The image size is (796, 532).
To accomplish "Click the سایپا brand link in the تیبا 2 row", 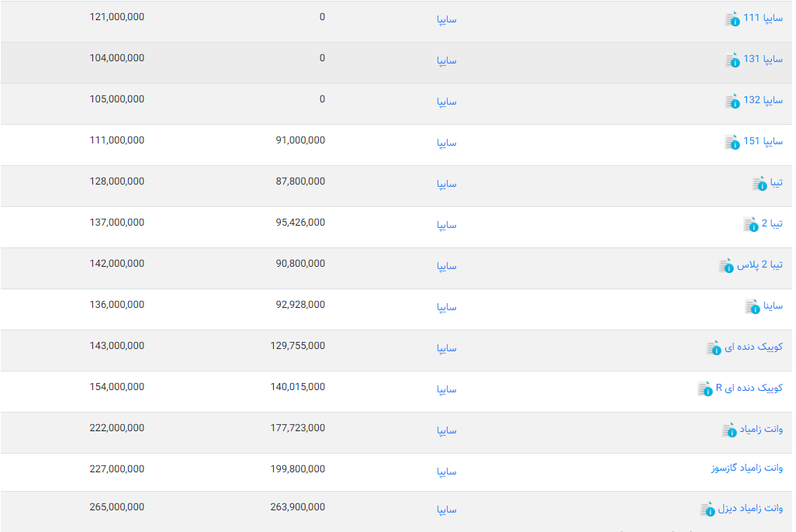I will [447, 225].
